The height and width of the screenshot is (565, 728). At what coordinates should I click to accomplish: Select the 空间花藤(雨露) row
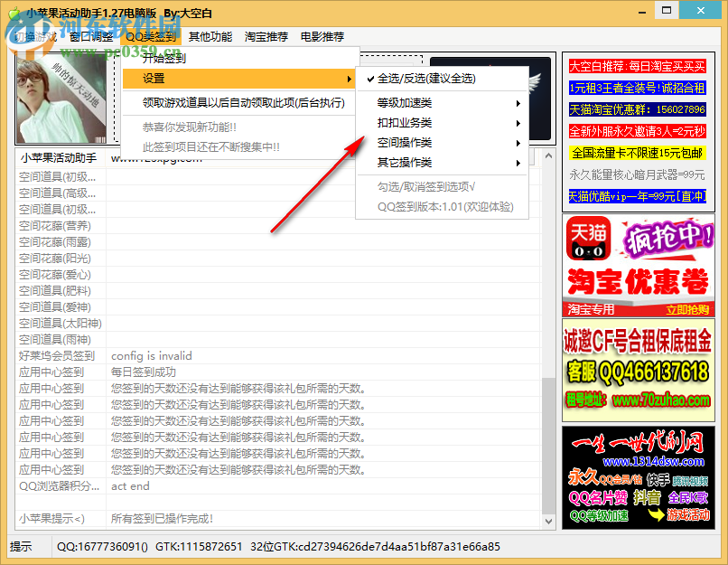pyautogui.click(x=277, y=242)
